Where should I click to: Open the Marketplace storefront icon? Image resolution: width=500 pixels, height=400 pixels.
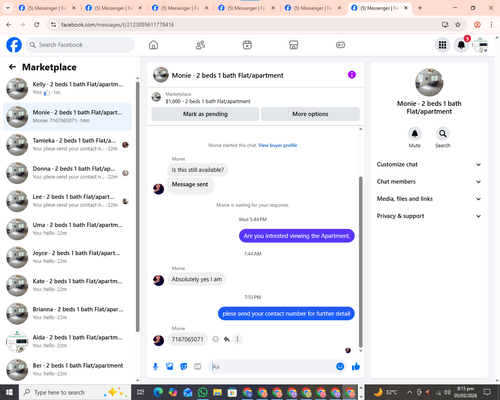294,45
